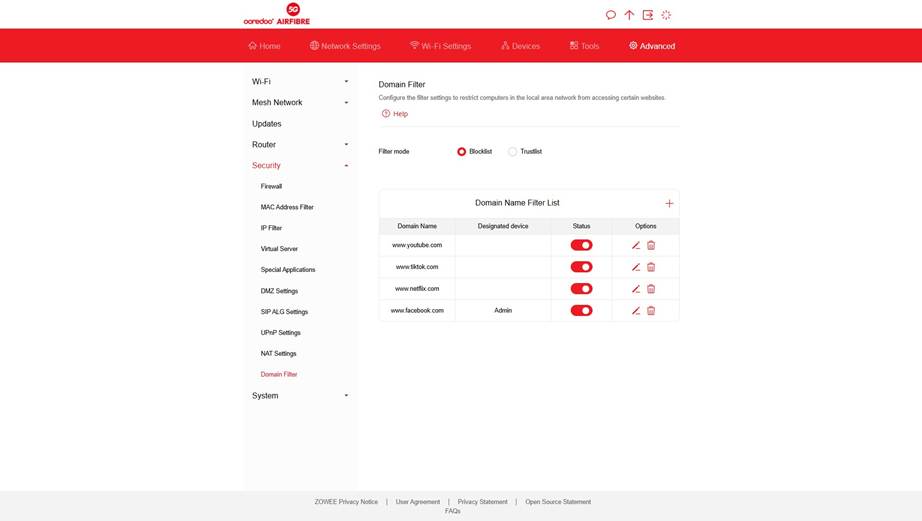
Task: Click the Ooredoo Airfibre logo
Action: (x=276, y=14)
